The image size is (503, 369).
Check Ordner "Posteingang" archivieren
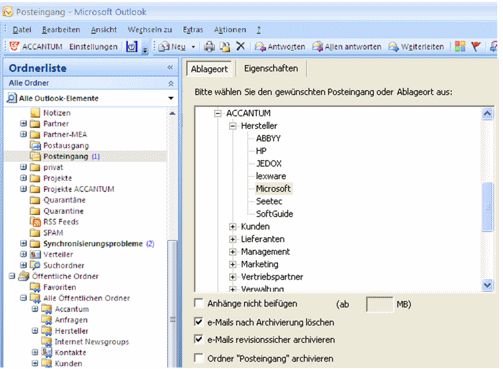[x=199, y=358]
